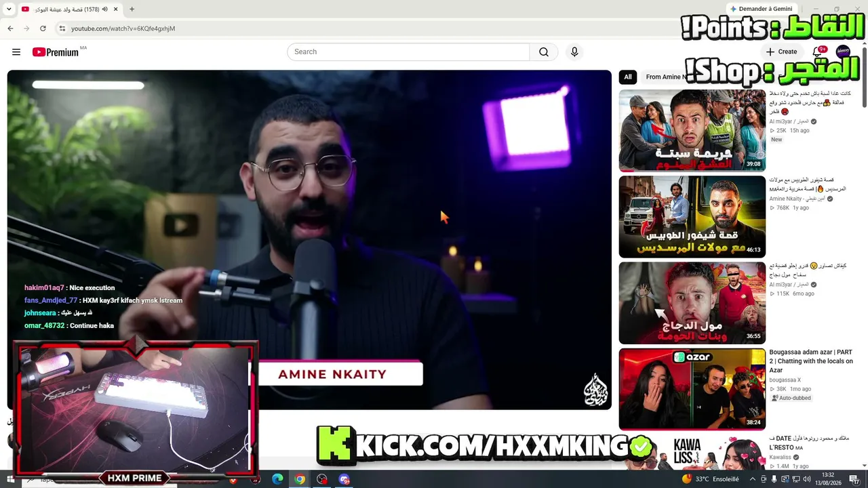Click the address bar URL

pyautogui.click(x=123, y=28)
